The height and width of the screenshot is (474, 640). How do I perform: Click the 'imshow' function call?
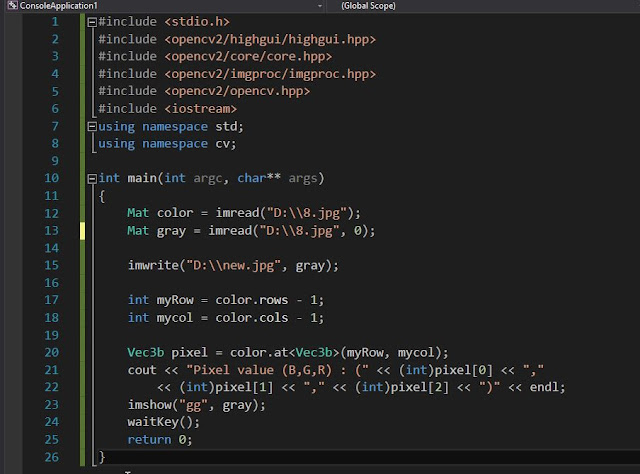pos(149,405)
